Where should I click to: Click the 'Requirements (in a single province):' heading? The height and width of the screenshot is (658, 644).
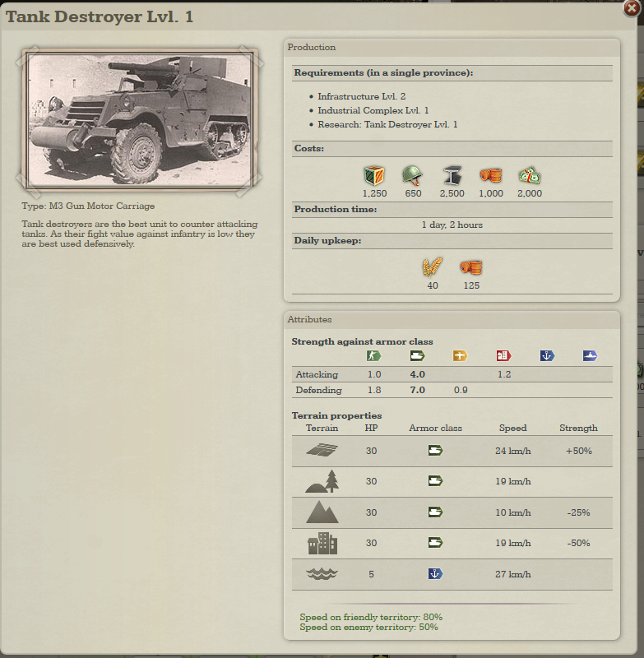[383, 72]
